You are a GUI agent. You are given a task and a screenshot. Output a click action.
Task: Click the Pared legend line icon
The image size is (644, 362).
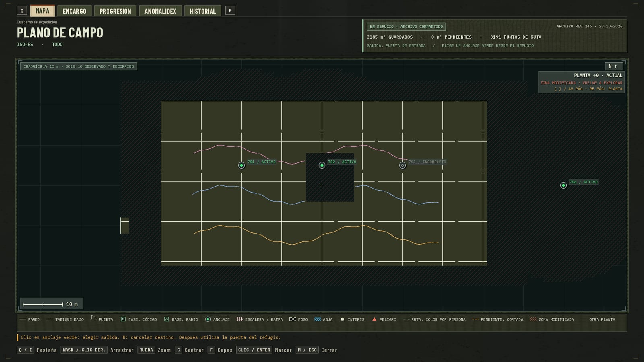tap(23, 319)
